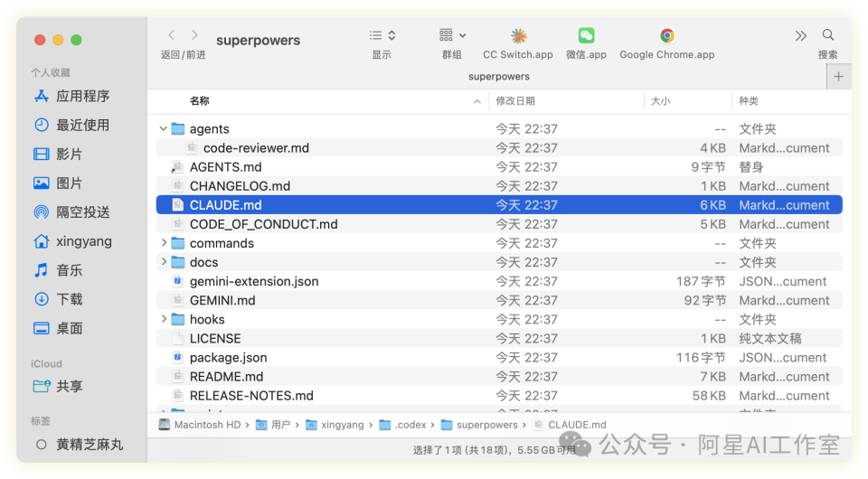Image resolution: width=868 pixels, height=479 pixels.
Task: Click the 6 KB size of CLAUDE.md
Action: (712, 204)
